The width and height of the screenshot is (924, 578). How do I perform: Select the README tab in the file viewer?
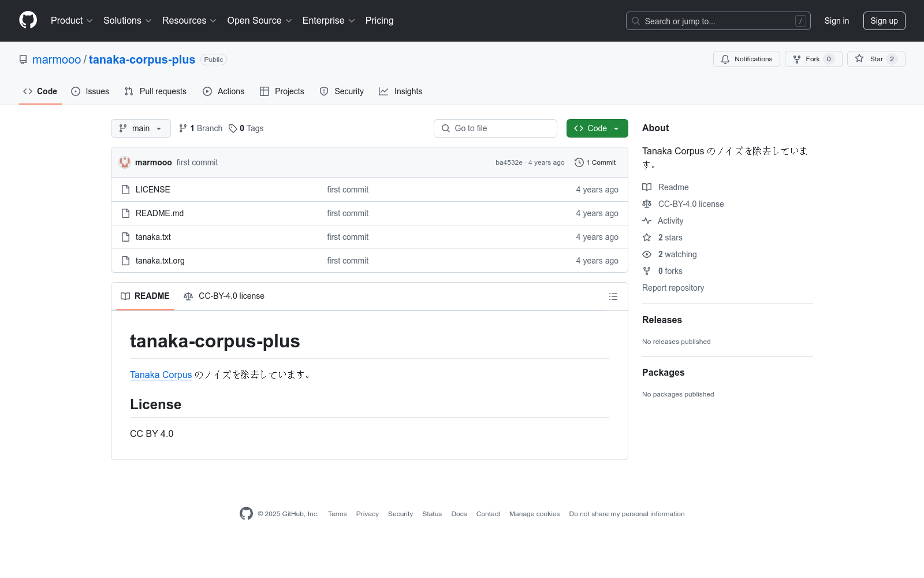click(145, 296)
